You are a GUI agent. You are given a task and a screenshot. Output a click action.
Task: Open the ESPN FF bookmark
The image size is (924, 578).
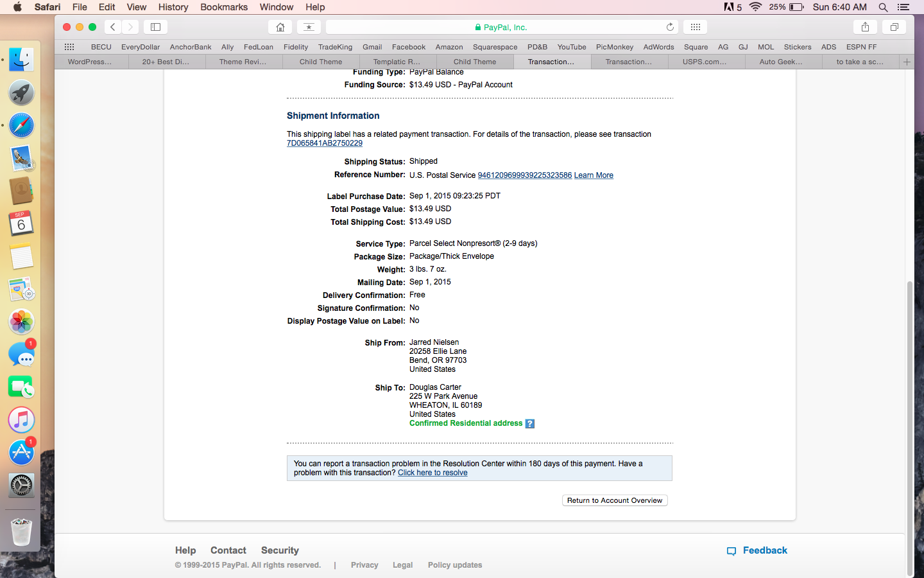(861, 47)
